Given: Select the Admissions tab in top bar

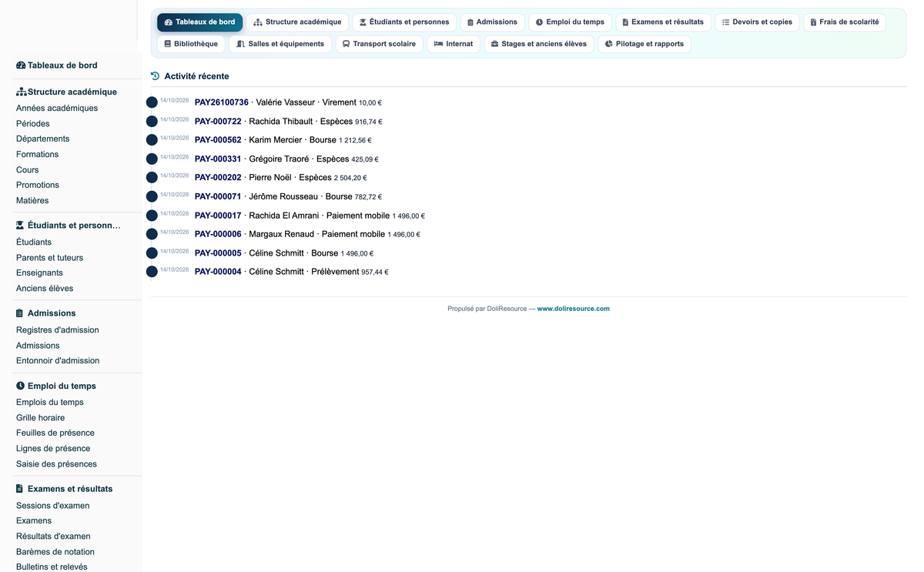Looking at the screenshot, I should (493, 22).
